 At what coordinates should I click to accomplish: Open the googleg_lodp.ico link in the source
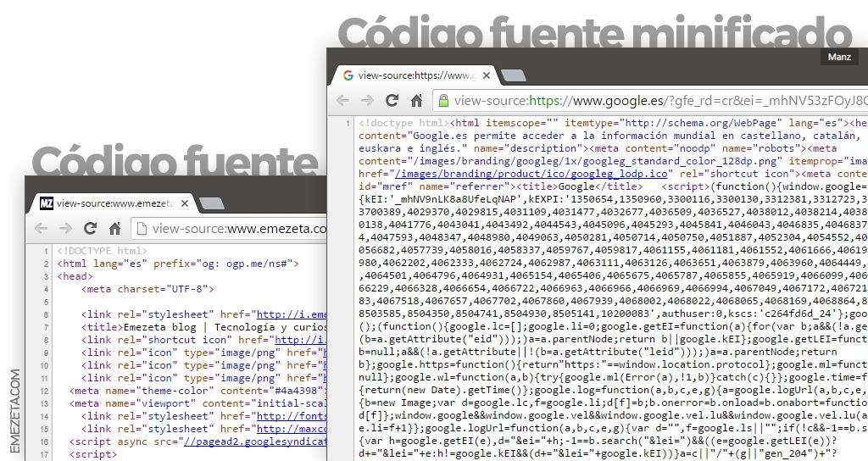531,174
